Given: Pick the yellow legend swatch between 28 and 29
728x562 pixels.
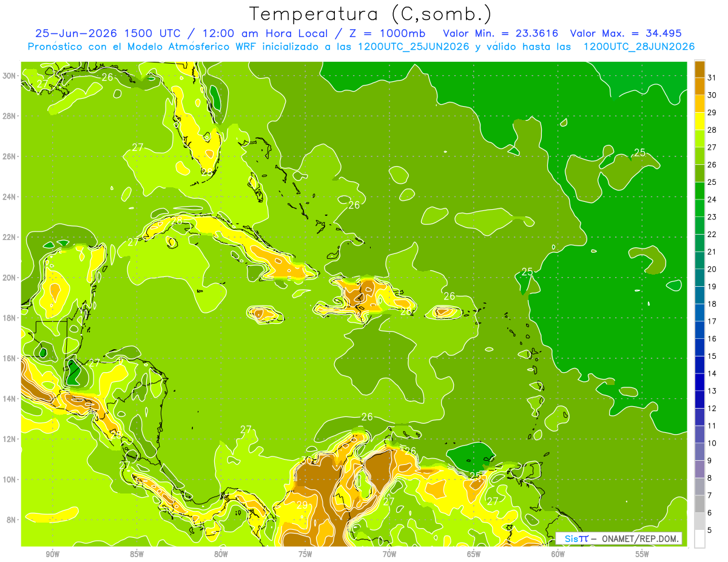Looking at the screenshot, I should [x=699, y=121].
